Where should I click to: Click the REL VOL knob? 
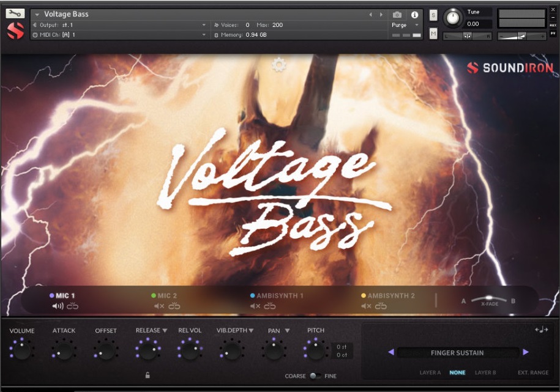click(190, 350)
